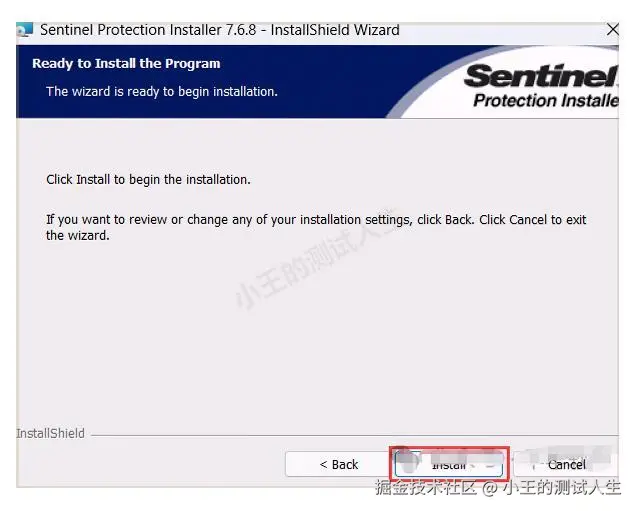Click the review or change settings paragraph
Screen dimensions: 636x511
tap(316, 227)
